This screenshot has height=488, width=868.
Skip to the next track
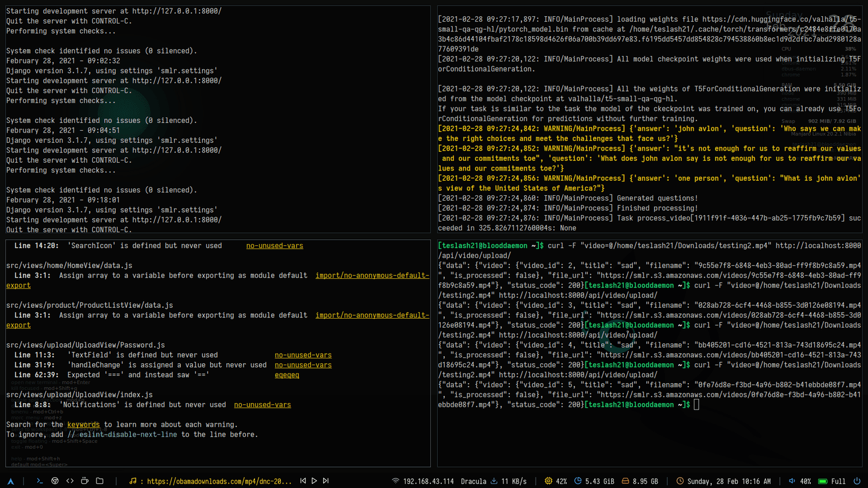pyautogui.click(x=325, y=481)
